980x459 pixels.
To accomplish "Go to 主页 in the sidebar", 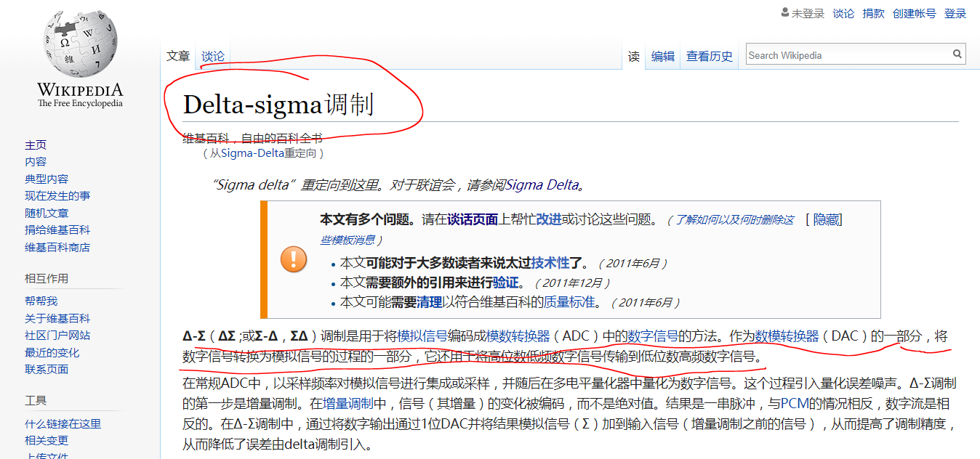I will click(36, 145).
